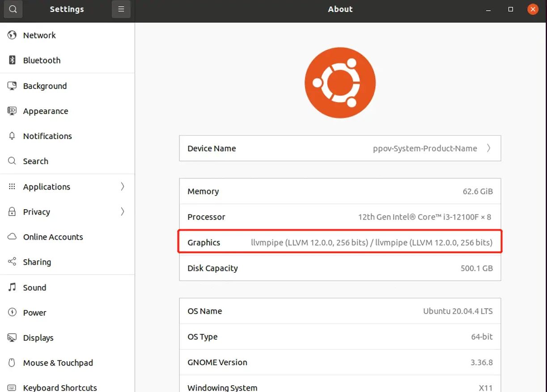The width and height of the screenshot is (547, 392).
Task: Open the hamburger menu in the titlebar
Action: pyautogui.click(x=121, y=9)
